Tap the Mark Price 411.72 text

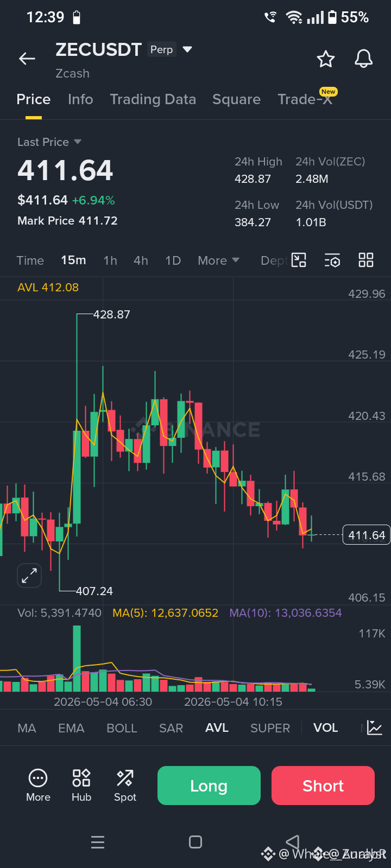[x=67, y=221]
